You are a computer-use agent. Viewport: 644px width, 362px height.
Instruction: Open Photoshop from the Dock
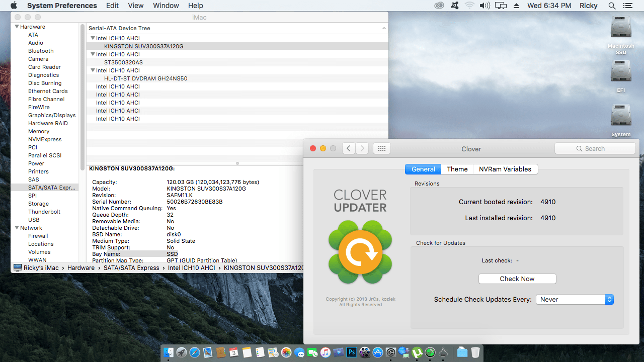pyautogui.click(x=351, y=352)
